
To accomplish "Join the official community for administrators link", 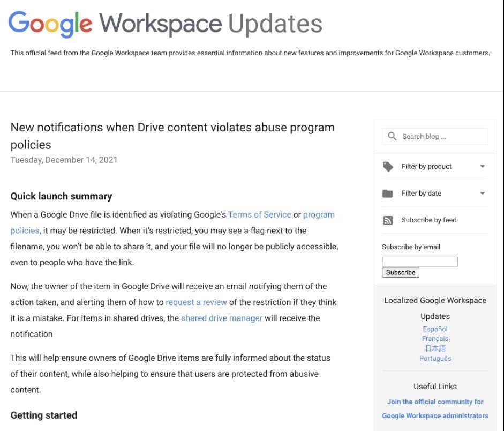I will click(x=435, y=408).
